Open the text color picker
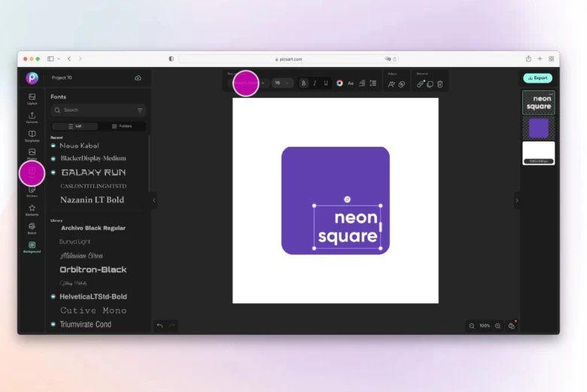Image resolution: width=587 pixels, height=392 pixels. pos(339,83)
